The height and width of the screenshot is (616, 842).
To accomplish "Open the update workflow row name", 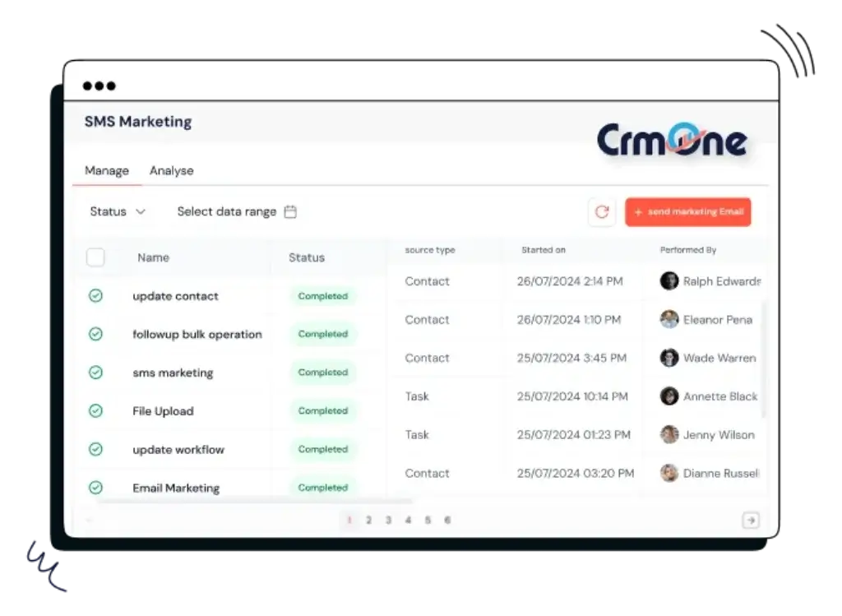I will click(x=178, y=450).
